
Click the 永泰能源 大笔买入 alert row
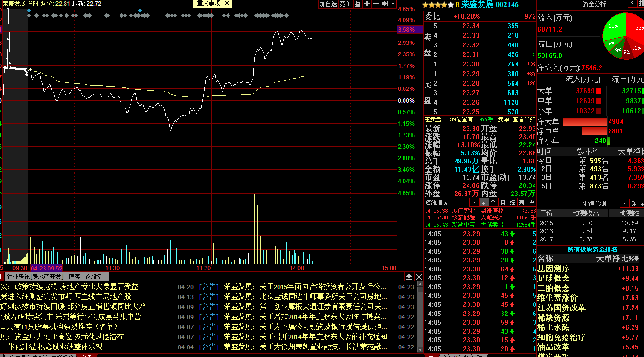coord(480,217)
